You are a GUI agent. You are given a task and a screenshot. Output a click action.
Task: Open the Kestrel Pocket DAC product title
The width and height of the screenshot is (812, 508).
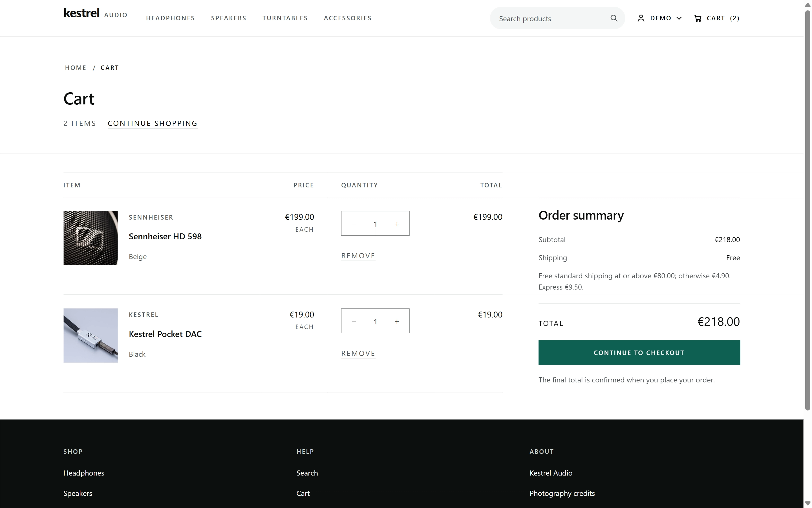click(x=165, y=334)
